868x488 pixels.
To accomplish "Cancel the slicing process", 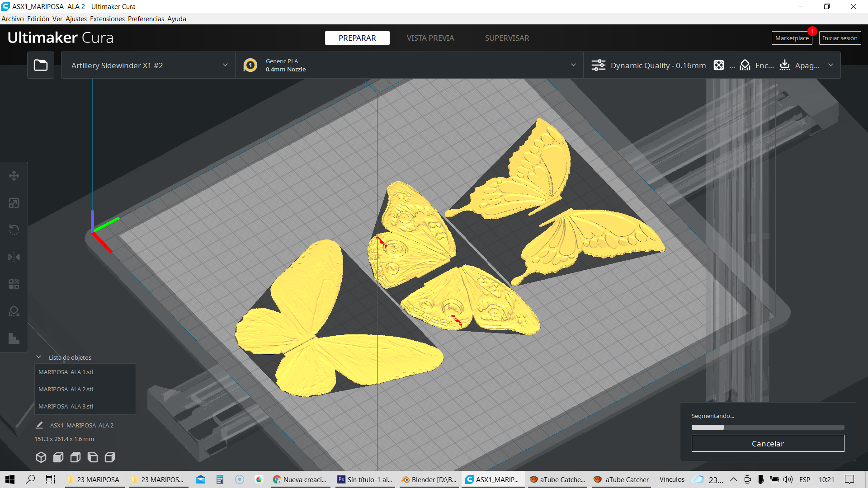I will coord(767,443).
